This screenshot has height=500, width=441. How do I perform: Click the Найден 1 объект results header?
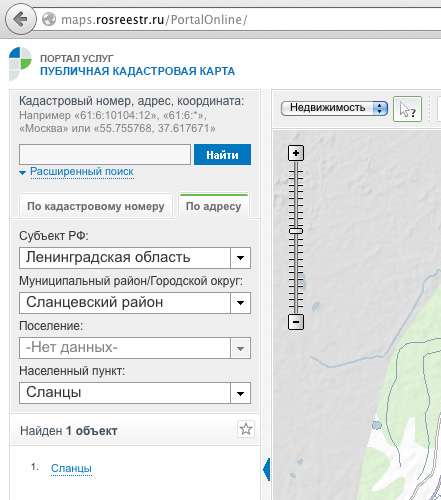69,431
